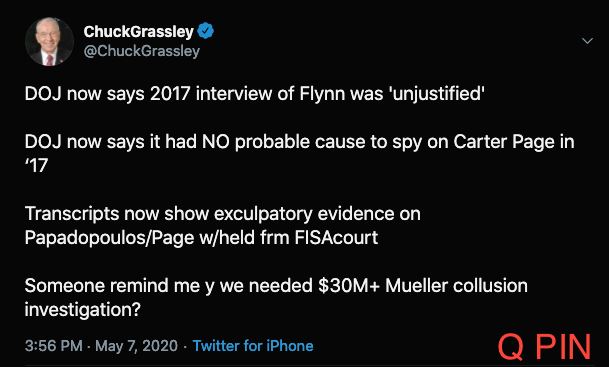The height and width of the screenshot is (367, 609).
Task: Open ChuckGrassley's profile avatar photo
Action: point(49,42)
